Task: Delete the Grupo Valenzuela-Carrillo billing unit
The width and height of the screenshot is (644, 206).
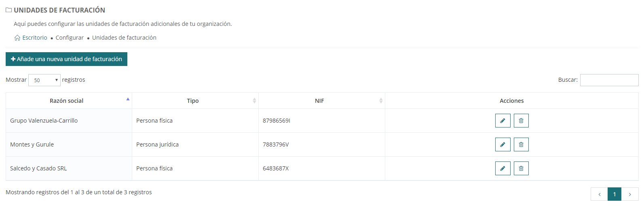Action: (x=521, y=121)
